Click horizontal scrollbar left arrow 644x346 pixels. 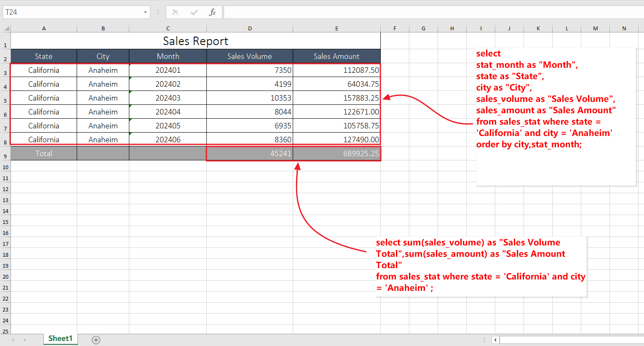495,340
